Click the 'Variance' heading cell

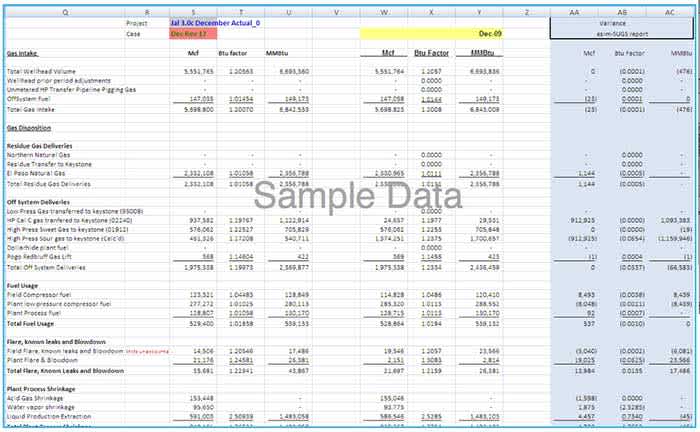(612, 23)
